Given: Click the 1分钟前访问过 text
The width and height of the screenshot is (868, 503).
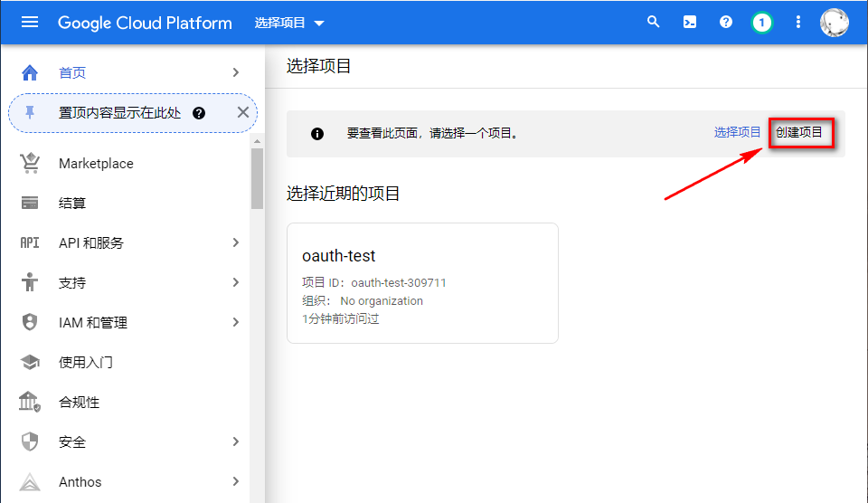Looking at the screenshot, I should tap(341, 319).
